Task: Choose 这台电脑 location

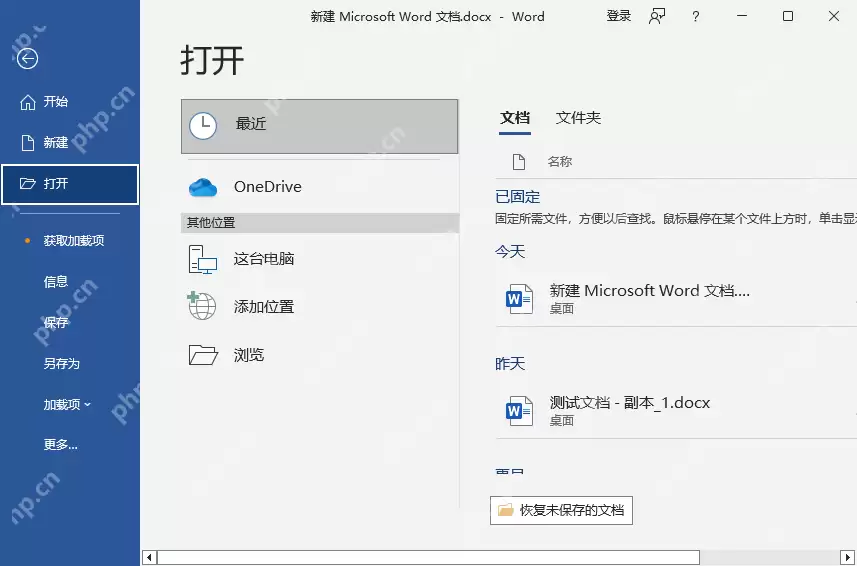Action: point(319,258)
